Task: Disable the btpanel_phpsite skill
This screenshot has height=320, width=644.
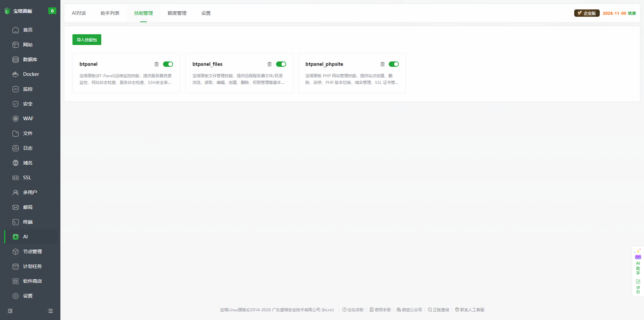Action: coord(394,64)
